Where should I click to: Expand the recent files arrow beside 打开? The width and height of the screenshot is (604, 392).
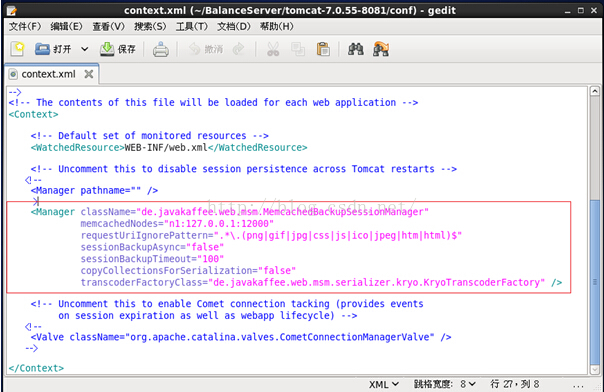point(84,49)
